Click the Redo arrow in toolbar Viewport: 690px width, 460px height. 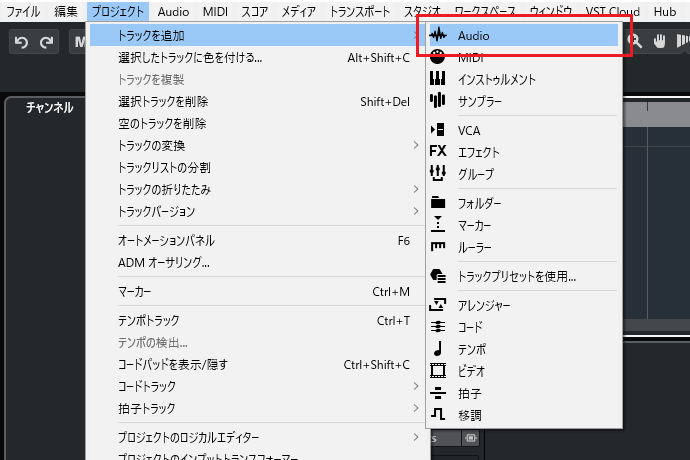pos(46,42)
